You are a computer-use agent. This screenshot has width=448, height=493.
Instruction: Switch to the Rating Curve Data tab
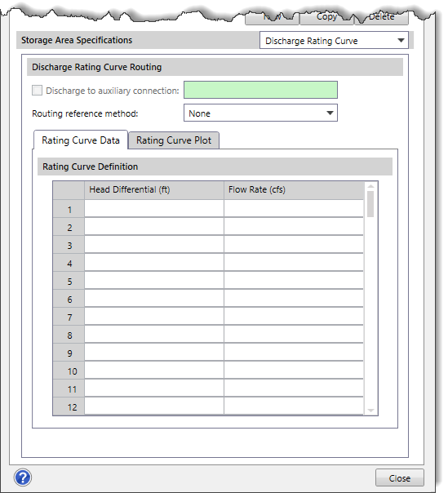tap(81, 140)
